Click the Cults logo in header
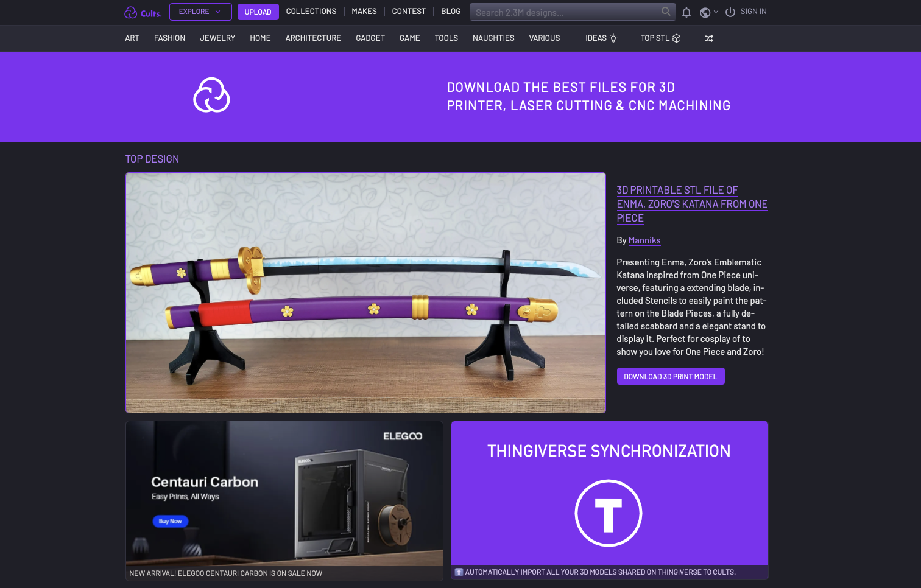921x588 pixels. (143, 12)
